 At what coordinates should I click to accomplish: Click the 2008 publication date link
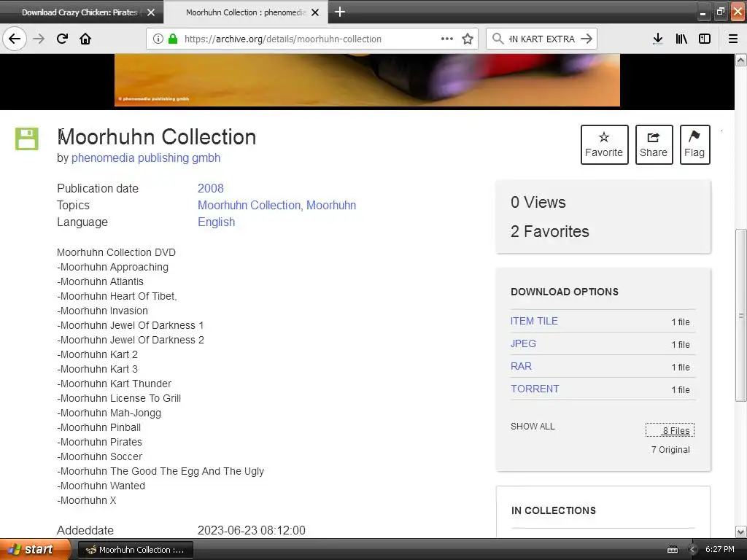(x=211, y=188)
